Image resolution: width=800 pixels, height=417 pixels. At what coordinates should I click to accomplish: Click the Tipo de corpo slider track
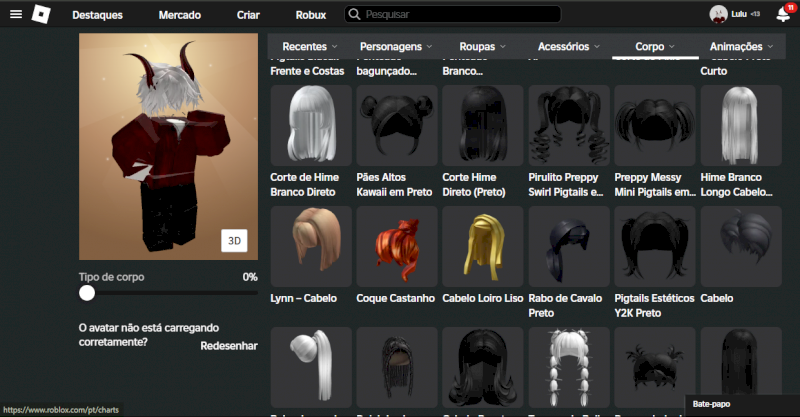(x=168, y=293)
